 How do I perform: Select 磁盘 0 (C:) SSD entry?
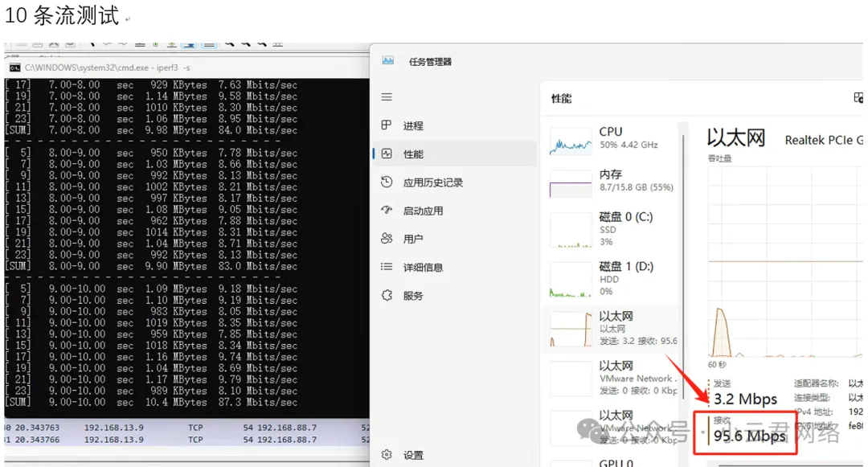[x=612, y=229]
